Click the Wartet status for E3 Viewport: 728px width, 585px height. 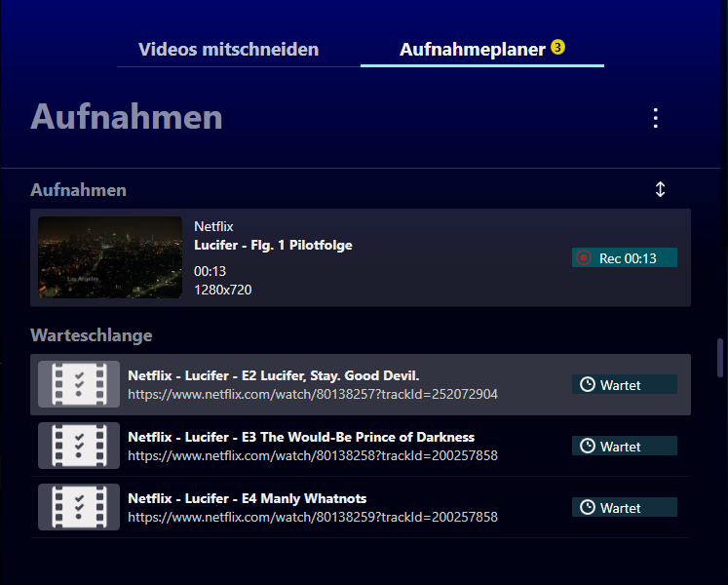[x=625, y=446]
